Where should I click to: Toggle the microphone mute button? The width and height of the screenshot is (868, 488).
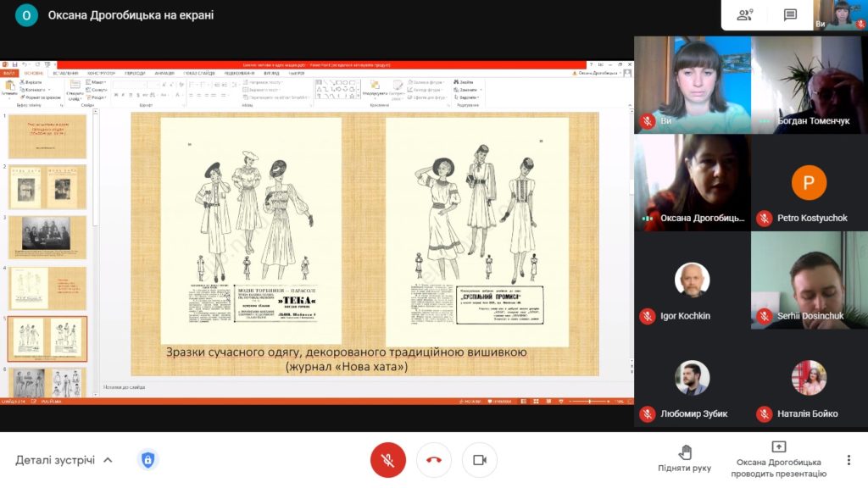pyautogui.click(x=388, y=460)
